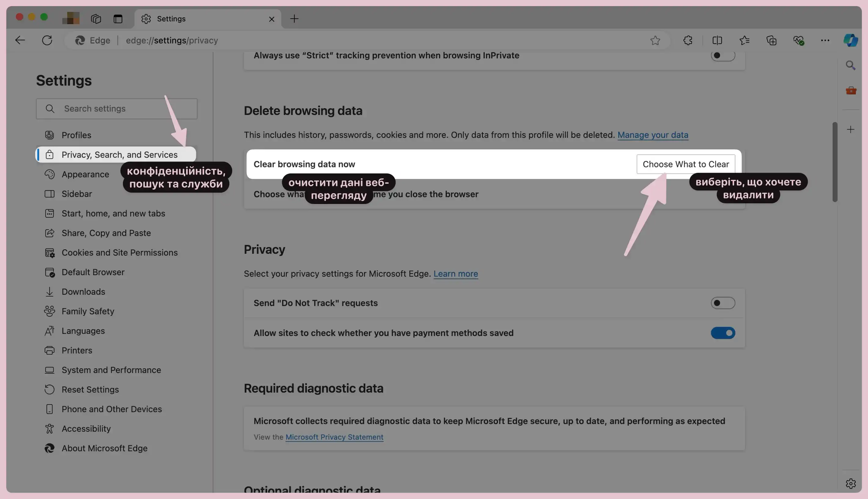Open the Settings and more ellipsis menu
This screenshot has height=499, width=868.
[825, 40]
